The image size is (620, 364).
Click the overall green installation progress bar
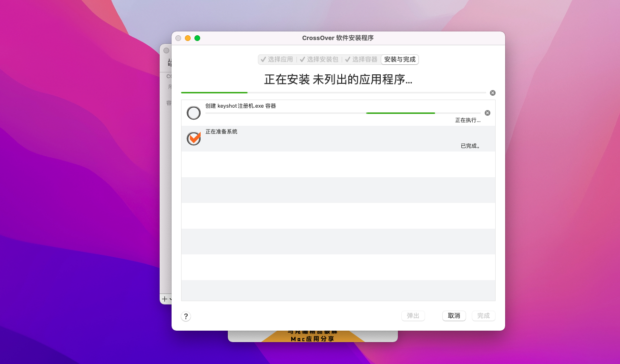(334, 92)
